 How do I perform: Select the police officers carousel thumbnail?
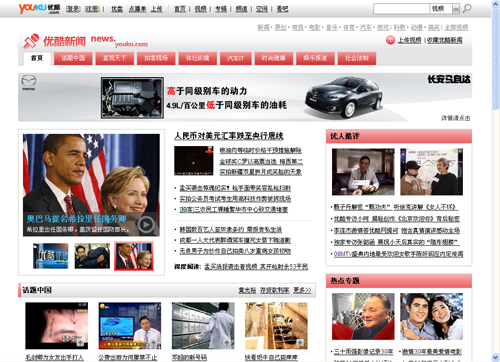pyautogui.click(x=92, y=256)
